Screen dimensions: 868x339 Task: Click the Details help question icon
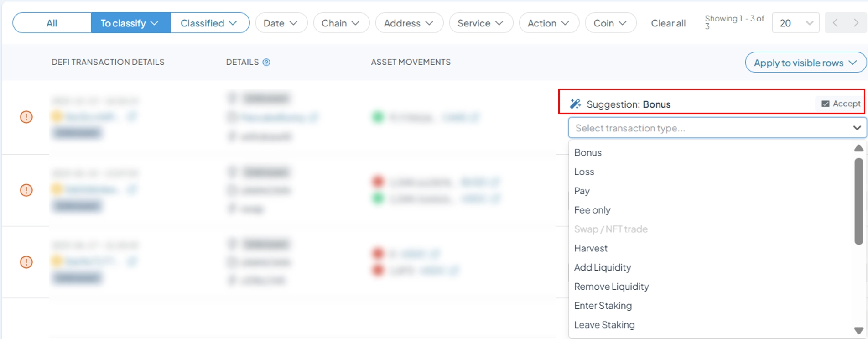click(x=266, y=62)
